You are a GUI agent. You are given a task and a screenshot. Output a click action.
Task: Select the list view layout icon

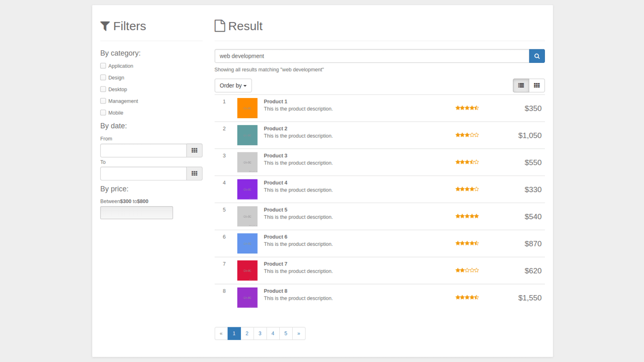(521, 85)
